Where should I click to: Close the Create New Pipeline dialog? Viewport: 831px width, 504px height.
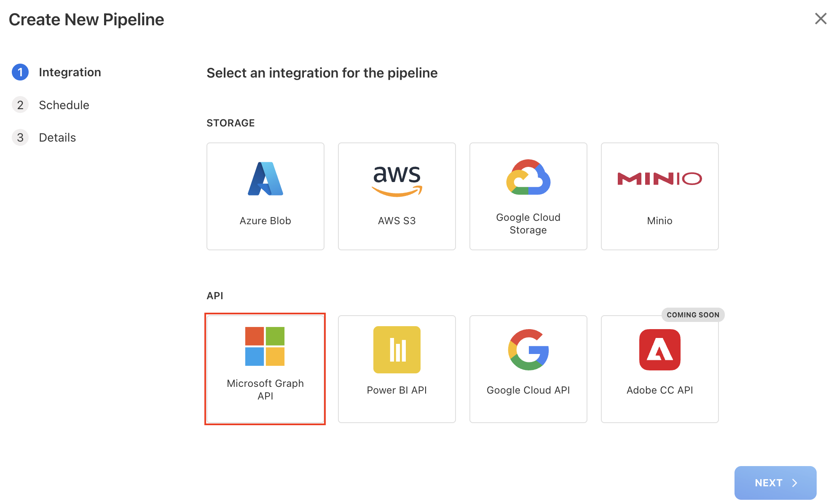point(820,19)
